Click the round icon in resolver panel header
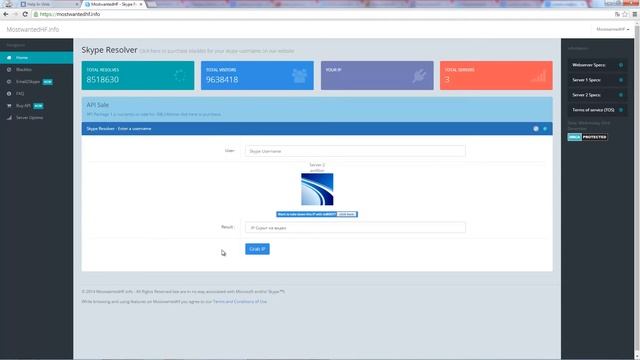640x360 pixels. (536, 129)
